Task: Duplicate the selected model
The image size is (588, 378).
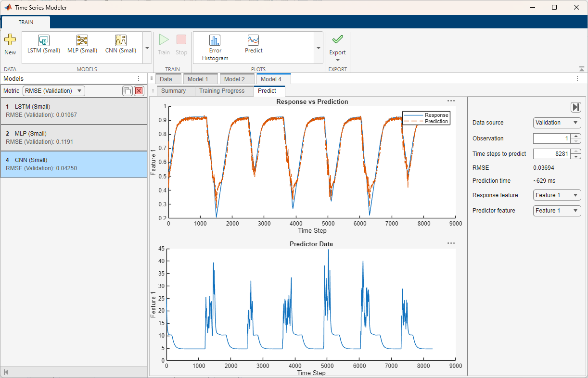Action: tap(128, 90)
